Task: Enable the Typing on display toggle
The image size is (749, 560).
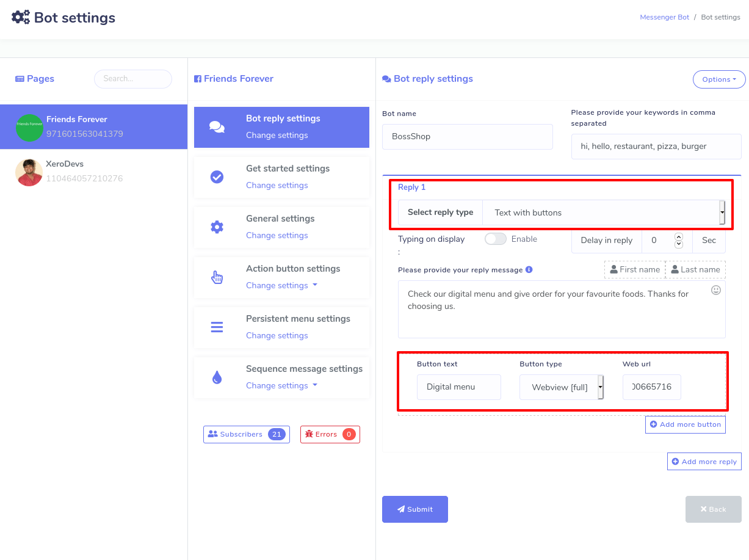Action: click(x=495, y=239)
